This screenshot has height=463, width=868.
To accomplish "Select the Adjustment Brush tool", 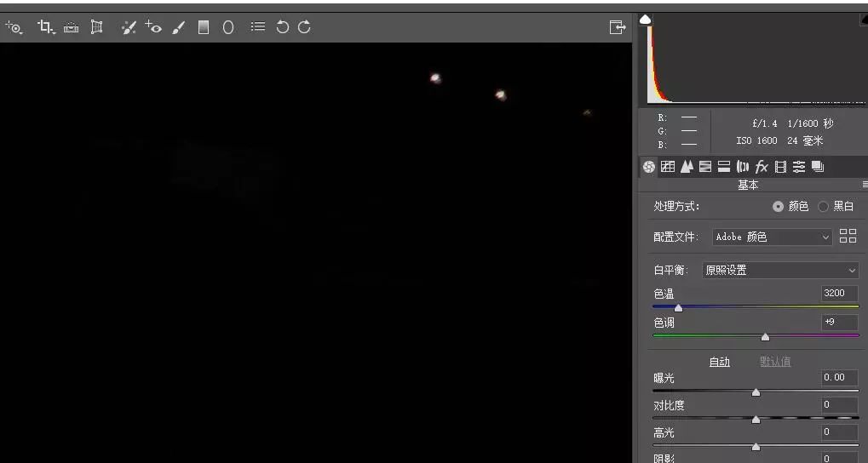I will 179,27.
